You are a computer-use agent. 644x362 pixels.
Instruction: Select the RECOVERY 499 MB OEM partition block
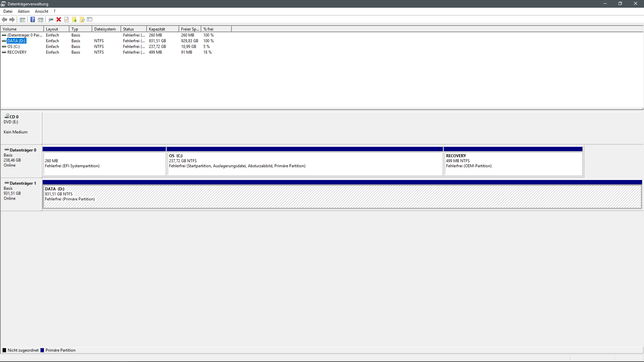(x=513, y=161)
